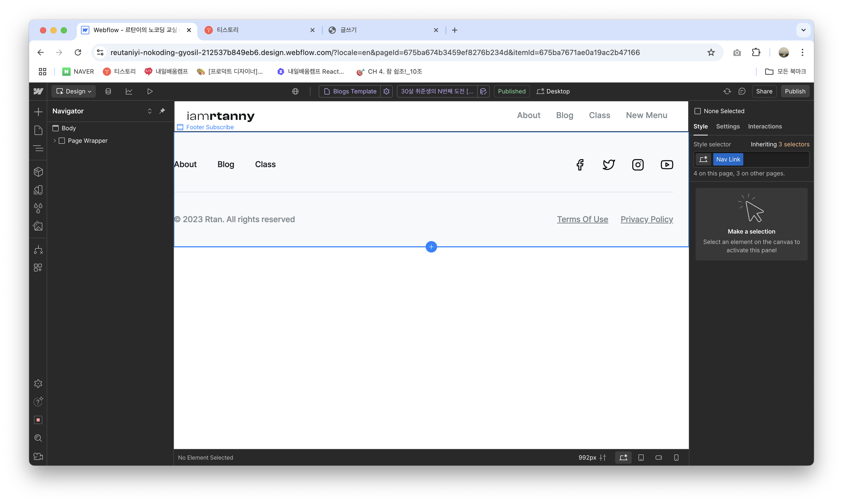The height and width of the screenshot is (504, 843).
Task: Open the video tutorials icon
Action: [38, 457]
